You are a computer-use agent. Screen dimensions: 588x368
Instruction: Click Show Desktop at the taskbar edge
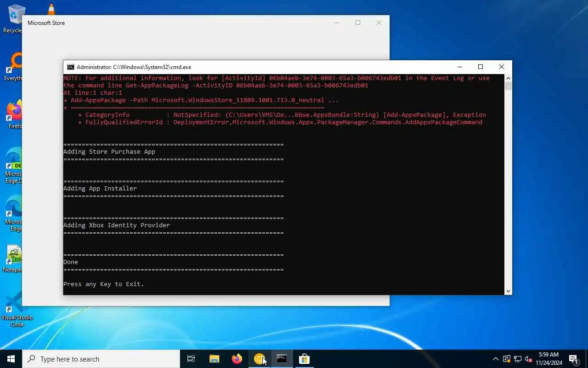pyautogui.click(x=587, y=359)
